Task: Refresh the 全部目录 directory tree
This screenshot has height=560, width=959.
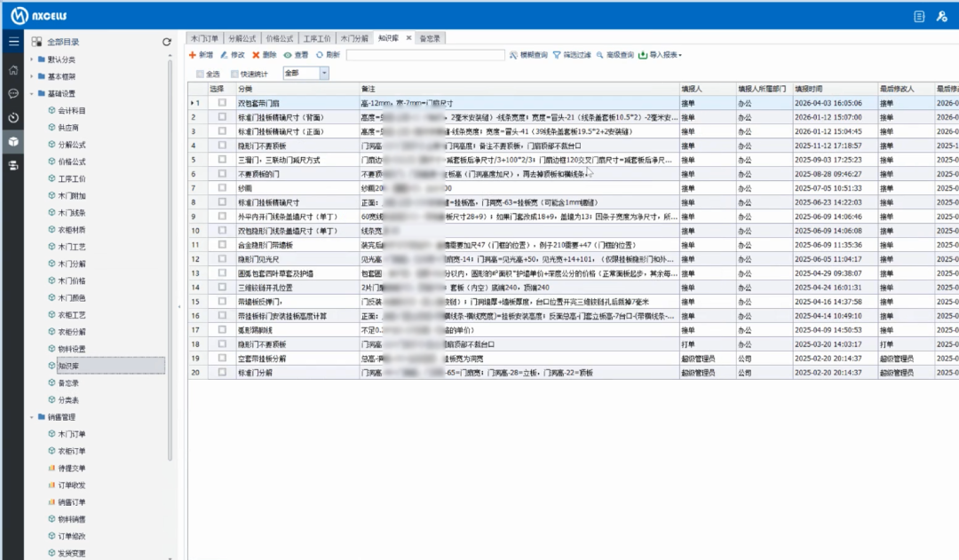Action: (166, 42)
